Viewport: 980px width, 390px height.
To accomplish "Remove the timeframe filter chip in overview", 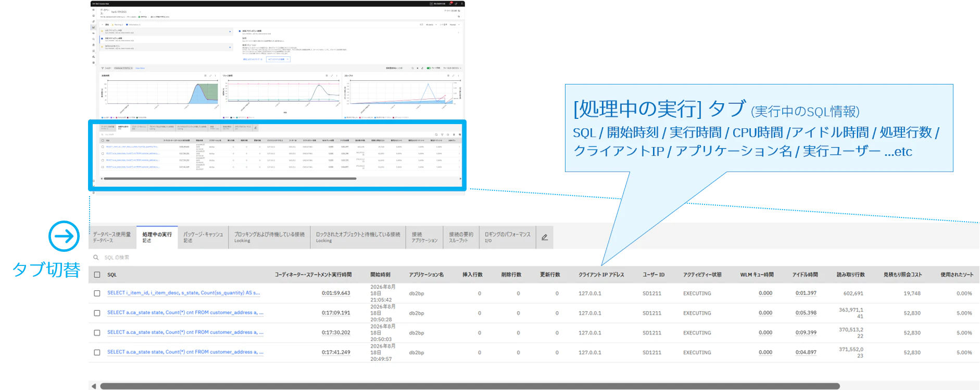I will pyautogui.click(x=131, y=68).
